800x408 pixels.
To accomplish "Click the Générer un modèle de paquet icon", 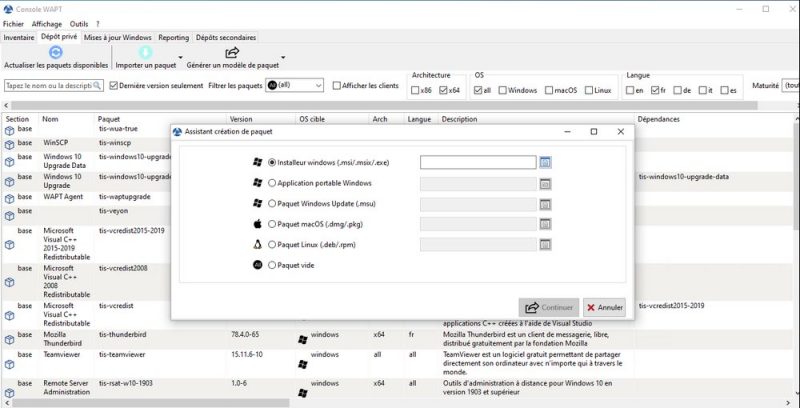I will click(232, 52).
